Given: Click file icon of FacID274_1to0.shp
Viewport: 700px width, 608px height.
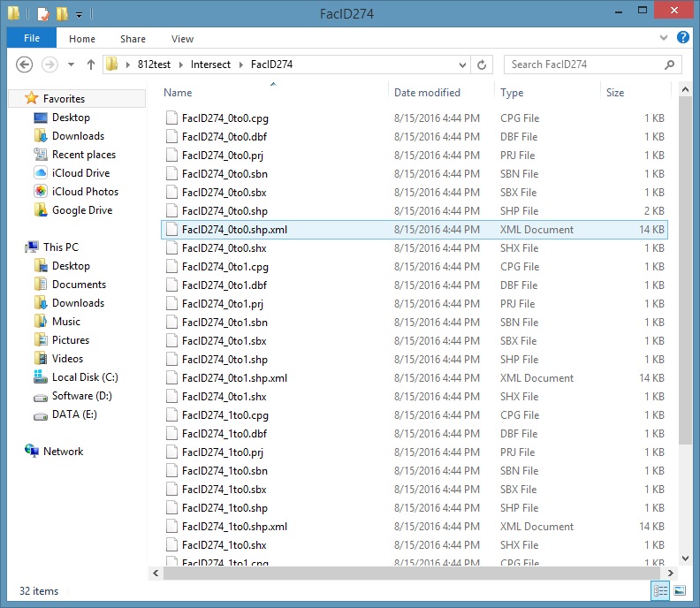Looking at the screenshot, I should coord(171,507).
